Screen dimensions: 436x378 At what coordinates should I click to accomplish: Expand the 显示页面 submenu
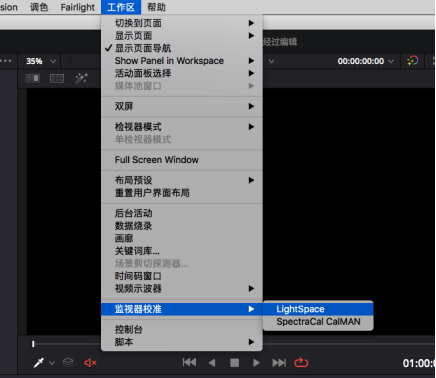[182, 36]
